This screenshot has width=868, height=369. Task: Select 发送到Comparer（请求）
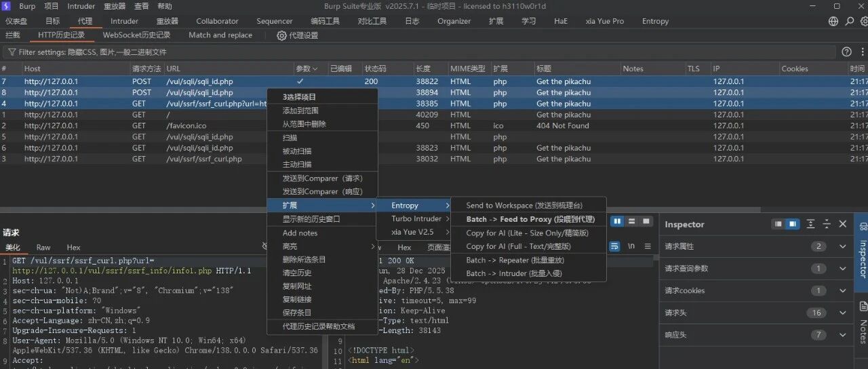pos(322,178)
